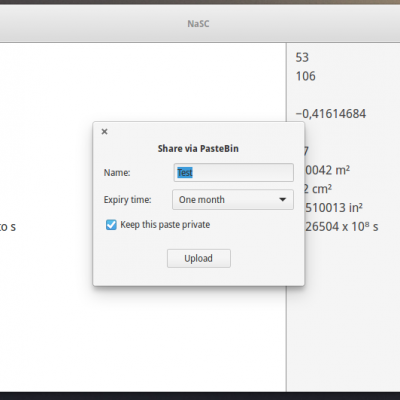Close the Share via PasteBin dialog

click(x=104, y=132)
